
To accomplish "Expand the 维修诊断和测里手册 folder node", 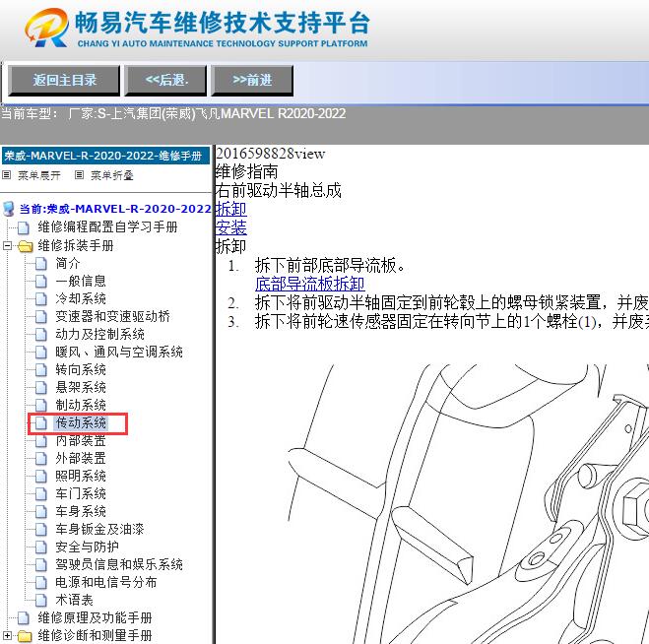I will coord(7,635).
